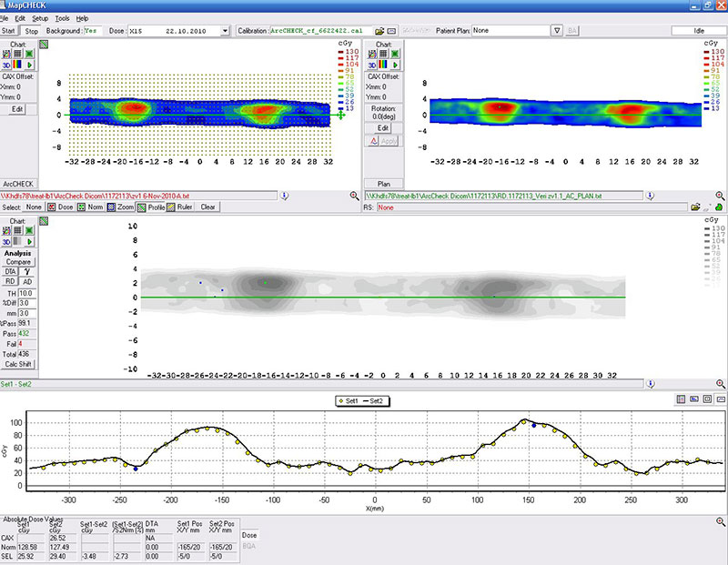Click the first profile chart tool icon (table)
Screen dimensions: 728x565
click(x=681, y=399)
